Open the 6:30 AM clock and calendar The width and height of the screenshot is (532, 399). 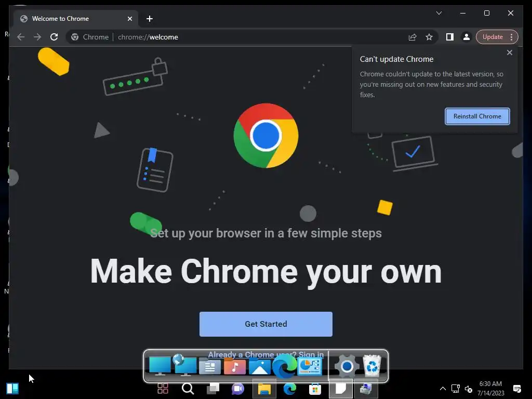(490, 389)
